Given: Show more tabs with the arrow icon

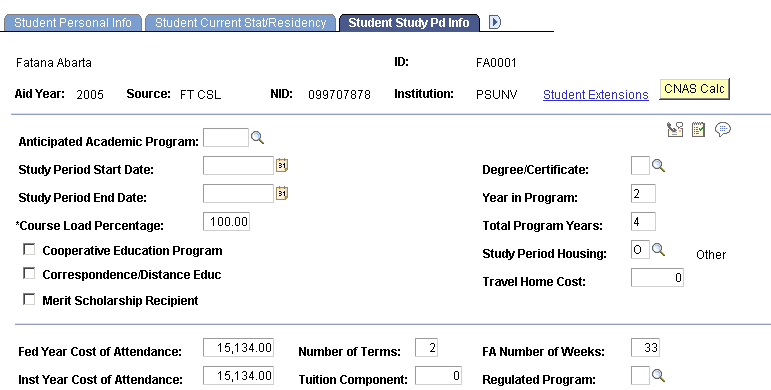Looking at the screenshot, I should 495,22.
